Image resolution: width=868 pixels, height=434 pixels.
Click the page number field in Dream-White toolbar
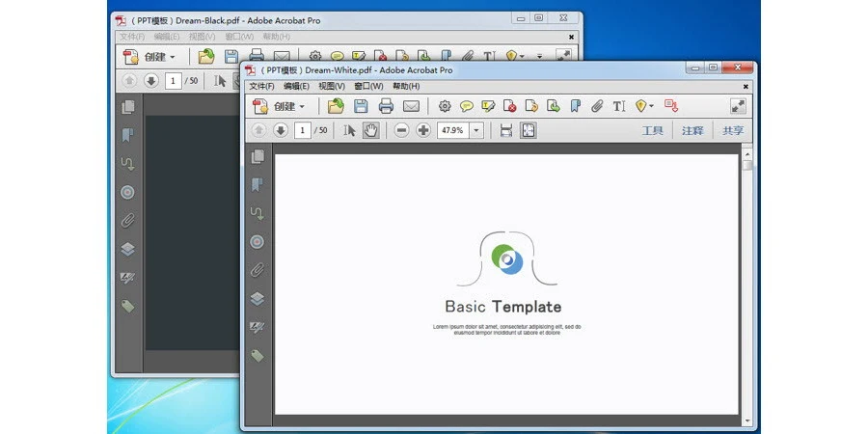(303, 130)
